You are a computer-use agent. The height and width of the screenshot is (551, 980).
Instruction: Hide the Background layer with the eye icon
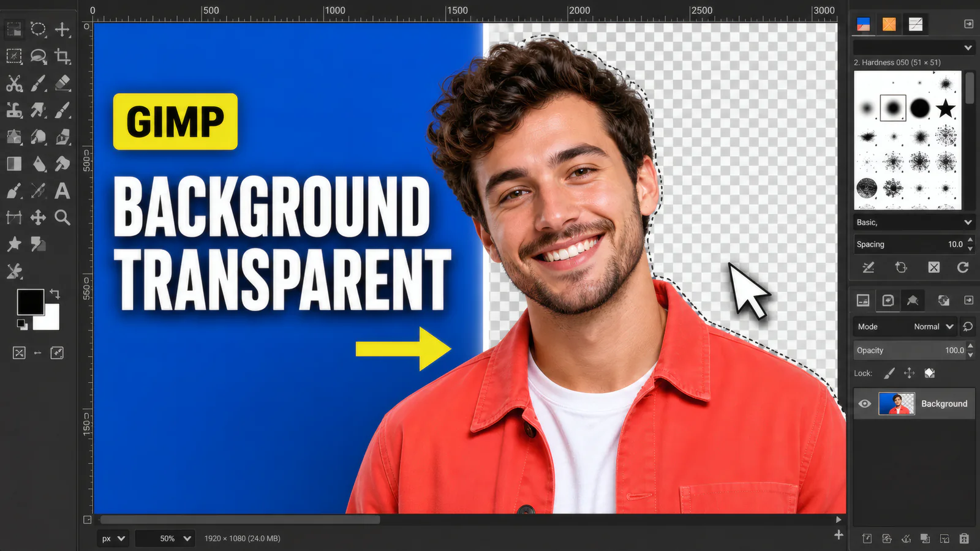[865, 403]
